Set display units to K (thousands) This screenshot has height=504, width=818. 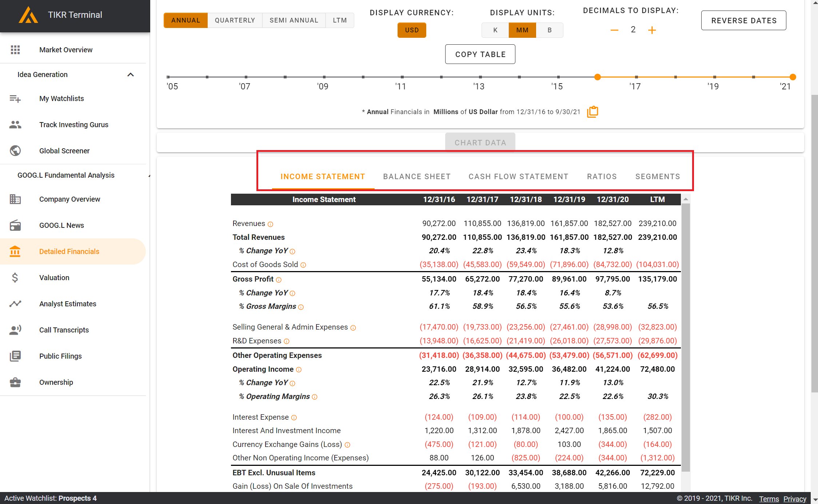point(495,30)
